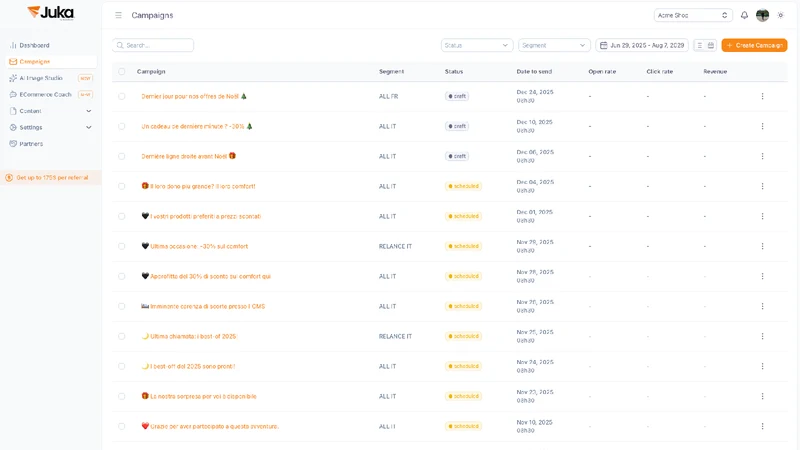
Task: Go to Campaigns in sidebar
Action: (51, 62)
